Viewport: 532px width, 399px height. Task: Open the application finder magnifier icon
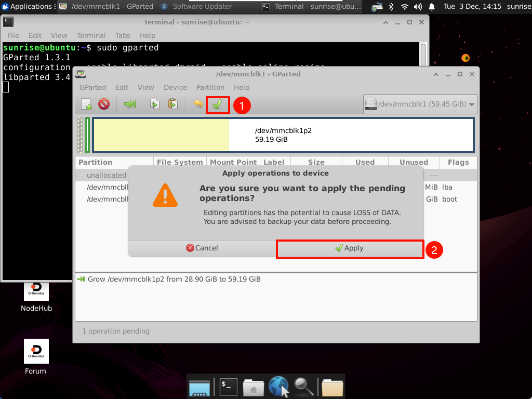click(x=303, y=387)
